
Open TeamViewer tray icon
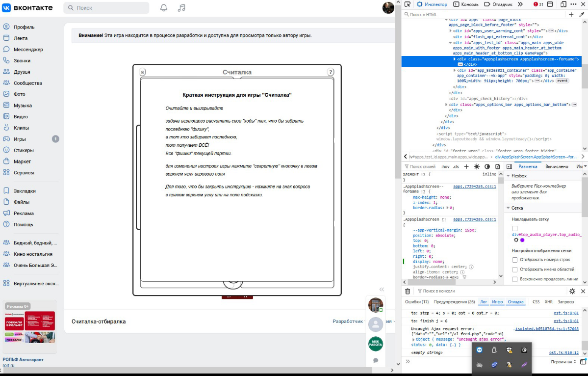479,349
